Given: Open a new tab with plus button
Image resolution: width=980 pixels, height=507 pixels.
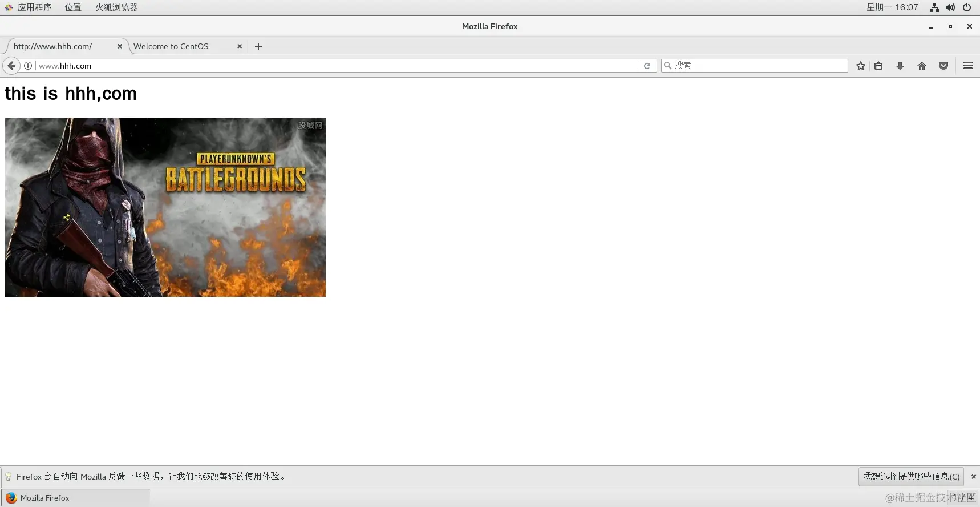Looking at the screenshot, I should tap(258, 46).
